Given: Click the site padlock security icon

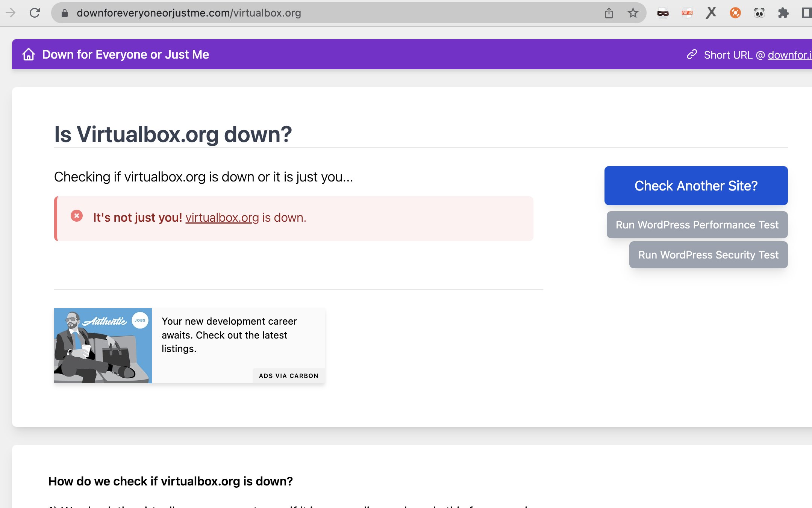Looking at the screenshot, I should point(65,13).
